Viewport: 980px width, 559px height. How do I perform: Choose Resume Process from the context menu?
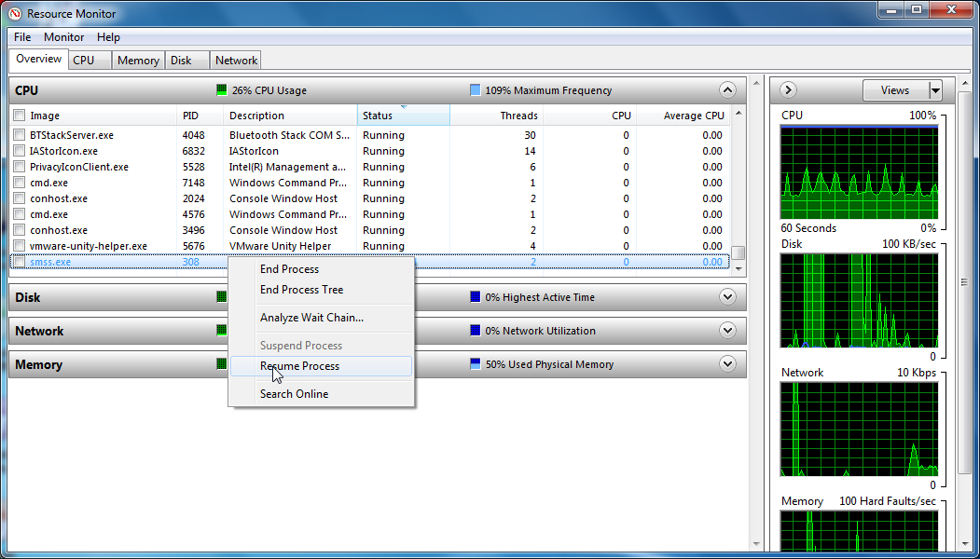tap(321, 366)
